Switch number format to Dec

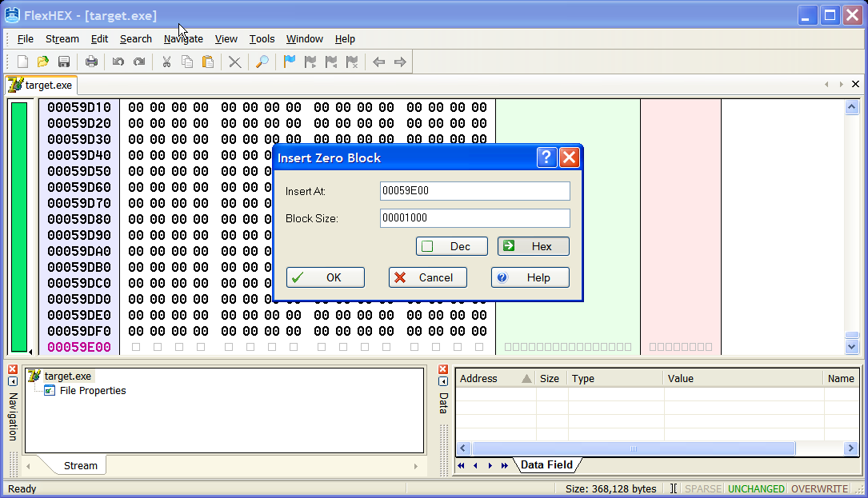[452, 246]
